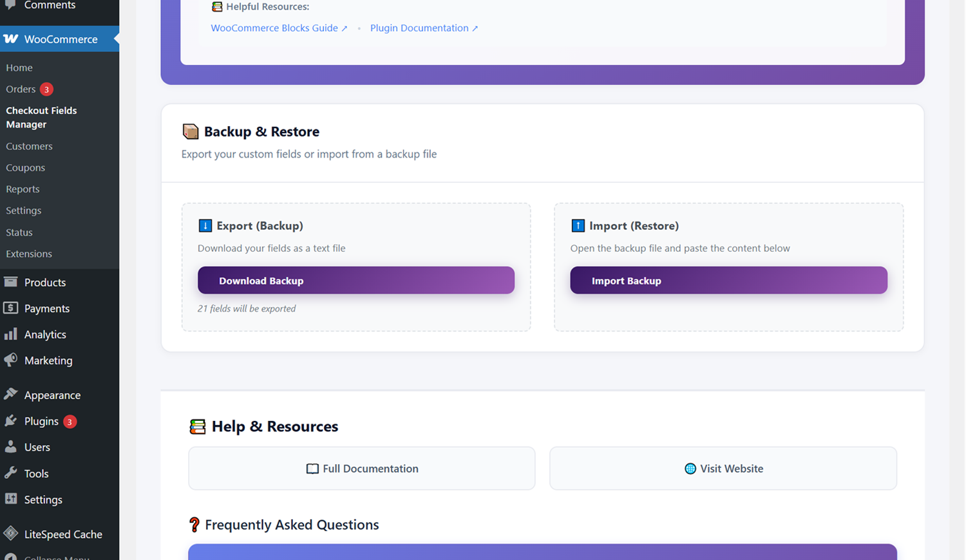Click the Analytics bar-chart icon
This screenshot has height=560, width=966.
click(11, 334)
